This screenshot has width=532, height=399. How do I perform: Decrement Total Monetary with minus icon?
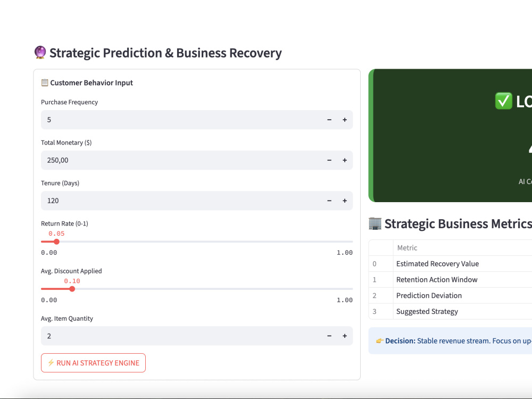[329, 160]
